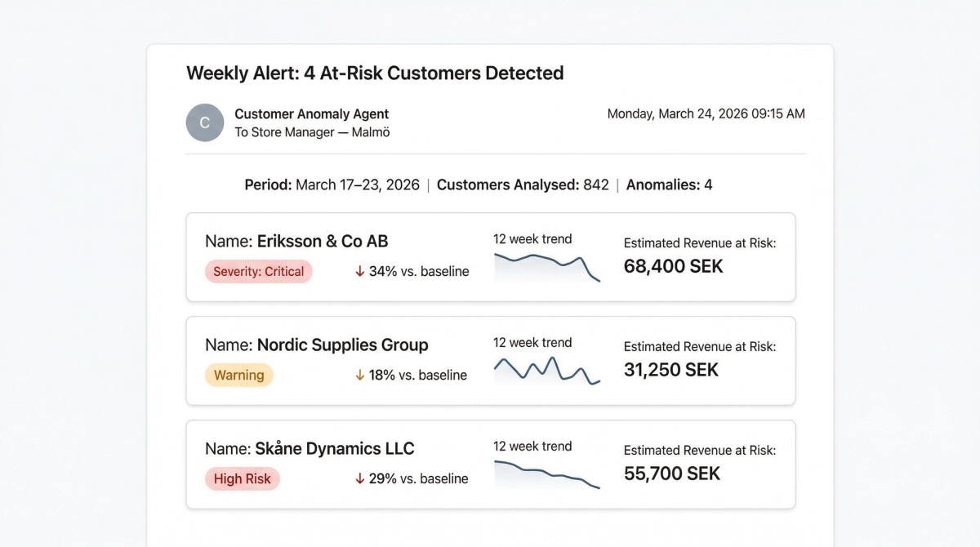
Task: Open the Nordic Supplies Group trend chart
Action: (546, 370)
